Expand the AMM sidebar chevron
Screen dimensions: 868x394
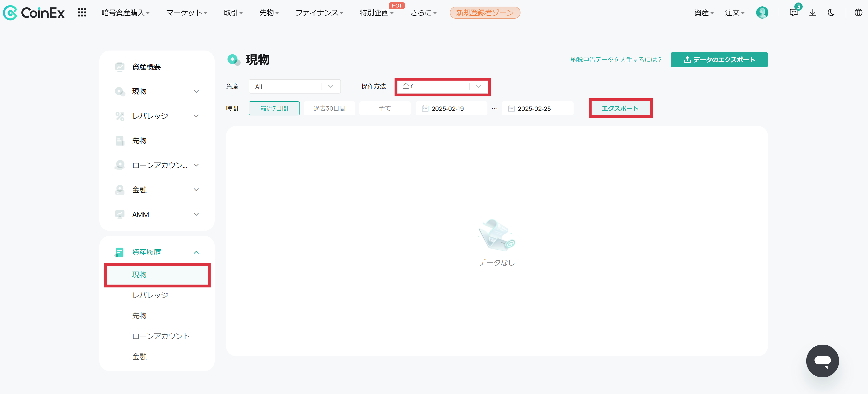(196, 214)
